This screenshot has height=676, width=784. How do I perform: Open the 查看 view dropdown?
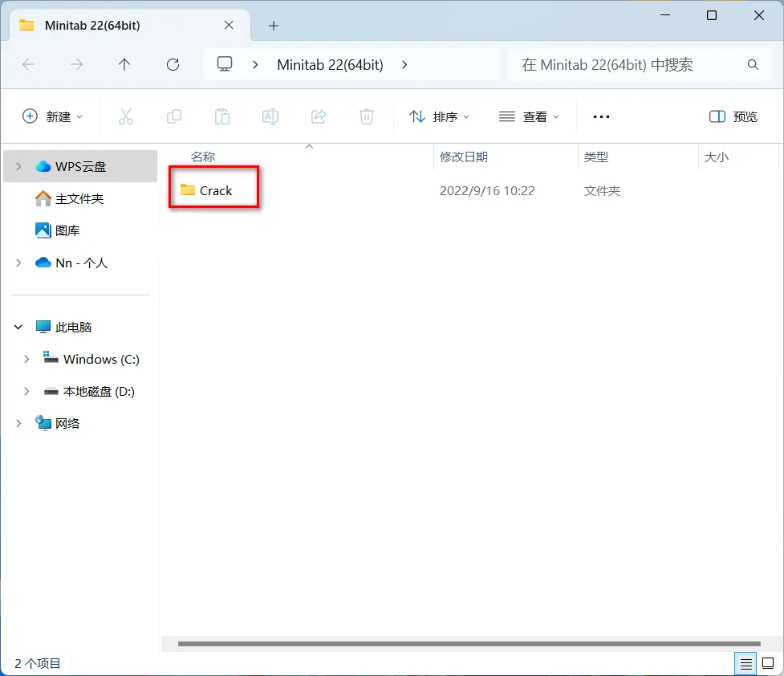tap(529, 116)
